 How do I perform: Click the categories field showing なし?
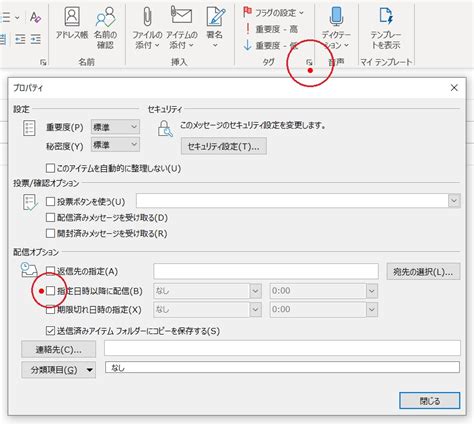click(x=282, y=367)
